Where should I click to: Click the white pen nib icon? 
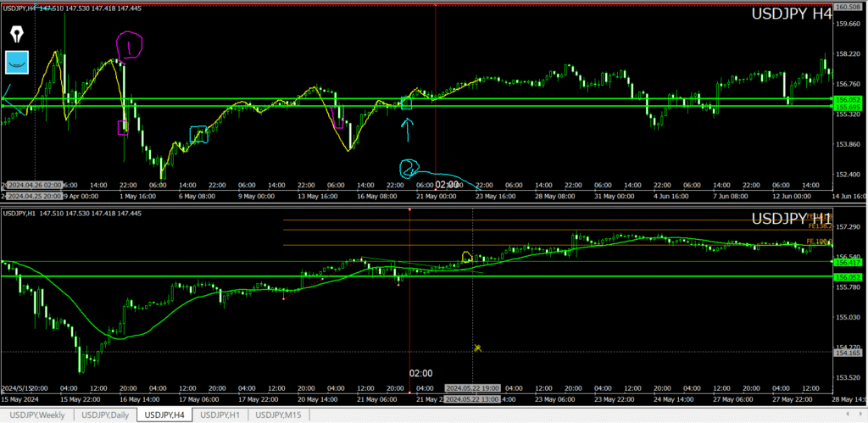pyautogui.click(x=17, y=34)
